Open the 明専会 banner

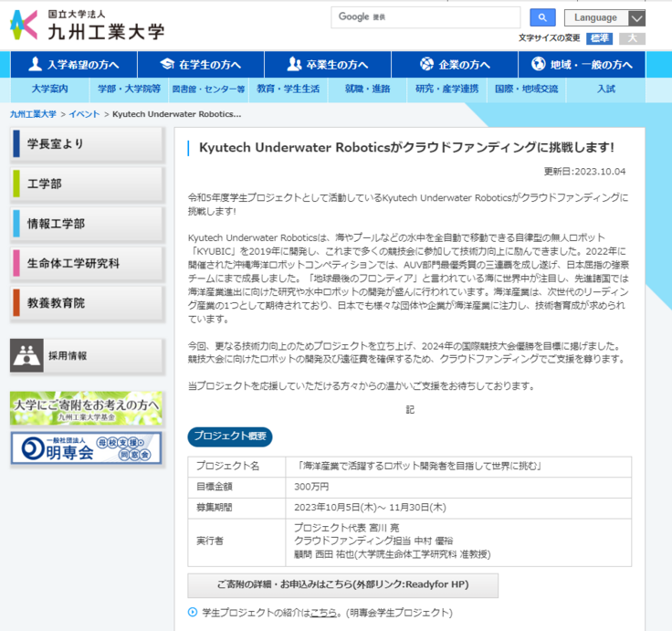(x=87, y=447)
